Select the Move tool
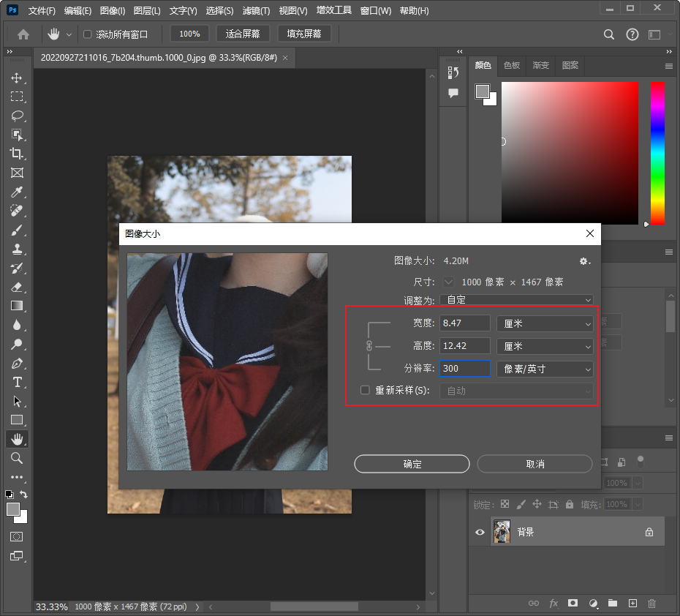The width and height of the screenshot is (680, 616). point(16,78)
